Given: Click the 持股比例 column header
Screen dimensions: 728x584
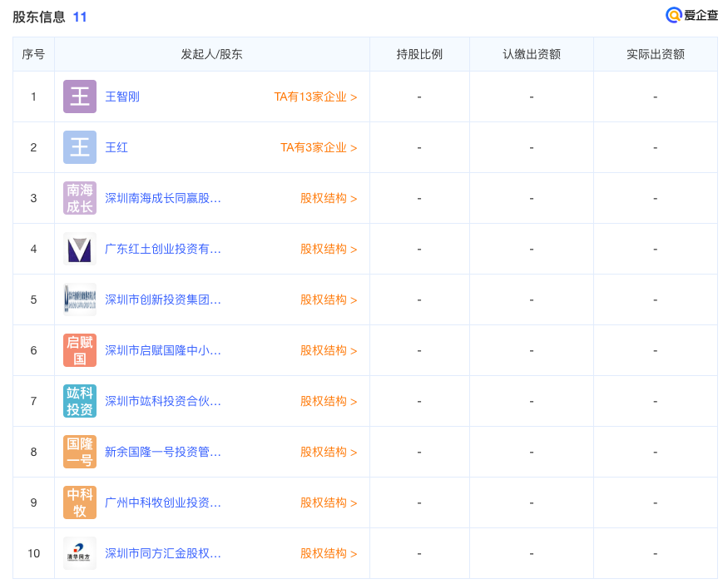Looking at the screenshot, I should pyautogui.click(x=419, y=54).
